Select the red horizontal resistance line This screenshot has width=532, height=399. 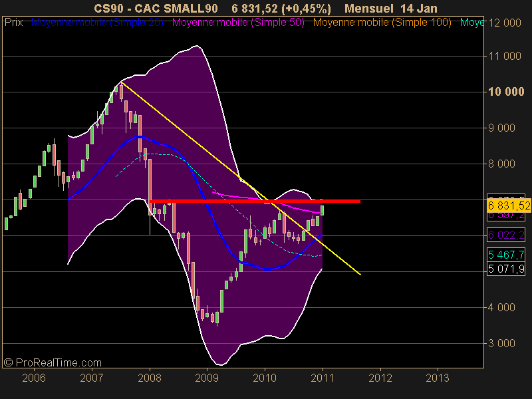click(255, 201)
